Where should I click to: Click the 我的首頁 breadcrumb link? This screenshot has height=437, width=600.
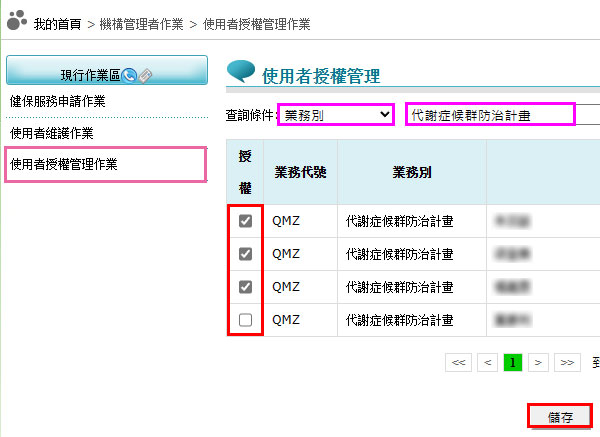[57, 22]
